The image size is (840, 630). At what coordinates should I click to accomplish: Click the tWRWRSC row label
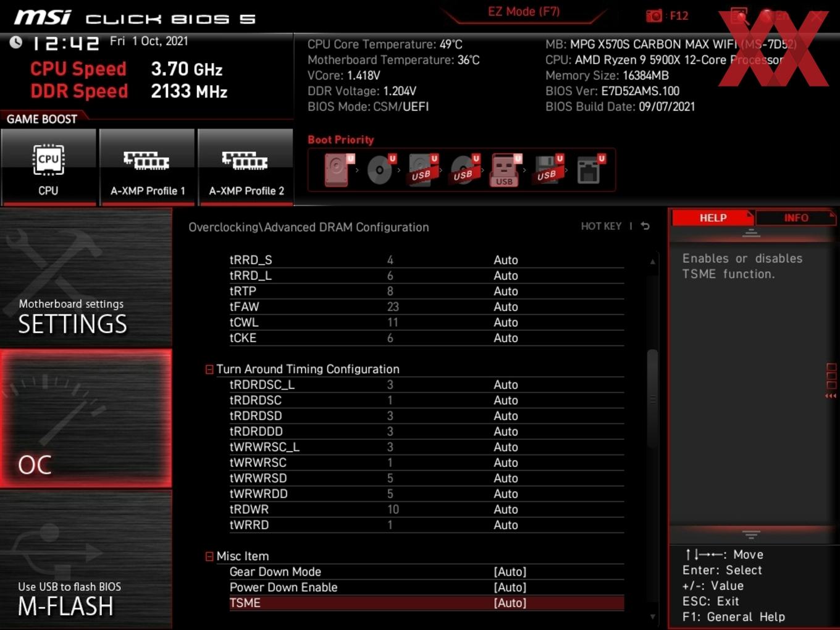point(258,463)
